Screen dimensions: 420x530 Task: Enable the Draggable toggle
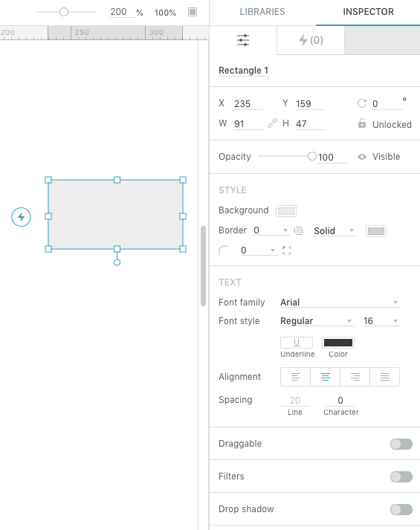pos(401,445)
